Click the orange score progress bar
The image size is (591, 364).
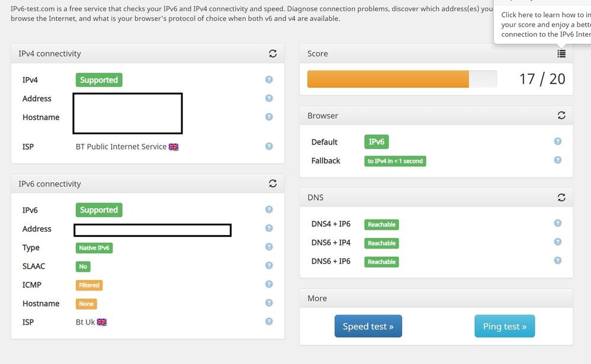[388, 79]
